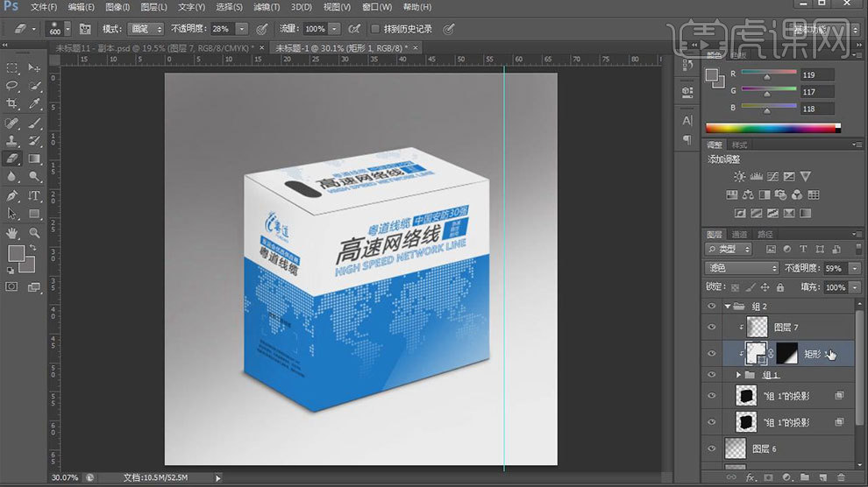Screen dimensions: 868x487
Task: Switch to the 路径 tab
Action: coord(765,235)
